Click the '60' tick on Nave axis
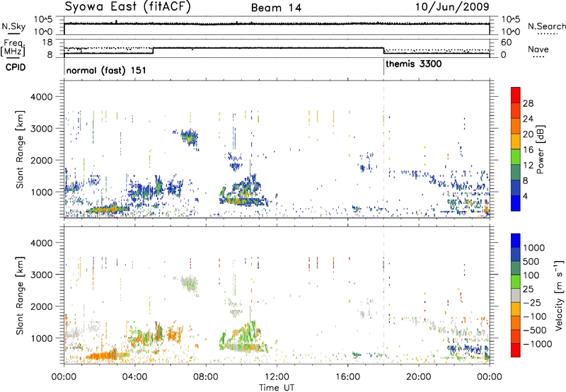This screenshot has width=566, height=392. click(507, 42)
